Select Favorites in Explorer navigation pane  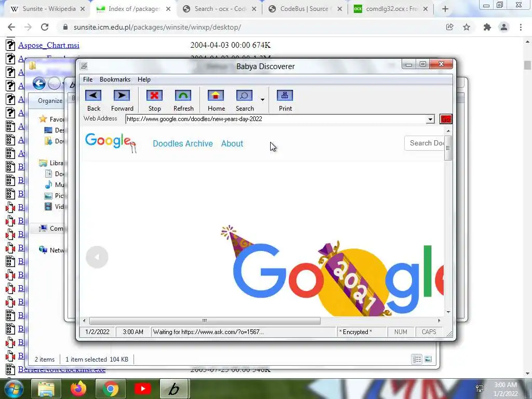[x=51, y=119]
